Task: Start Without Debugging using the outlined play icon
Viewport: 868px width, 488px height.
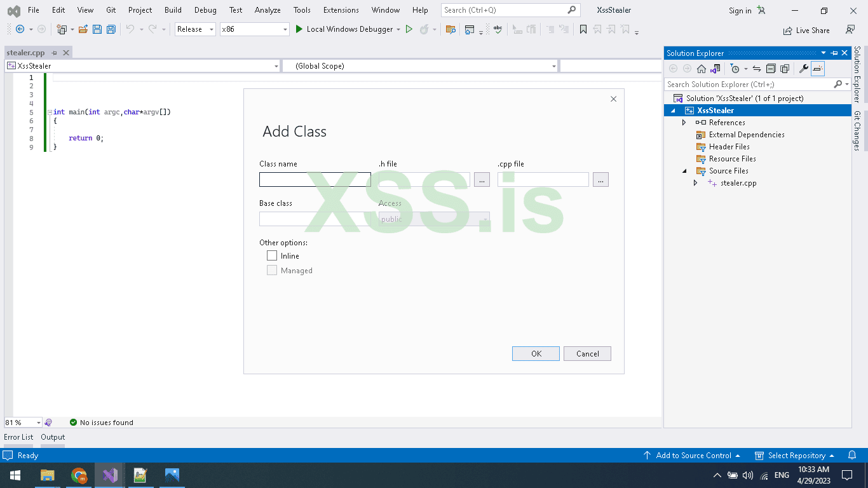Action: tap(409, 29)
